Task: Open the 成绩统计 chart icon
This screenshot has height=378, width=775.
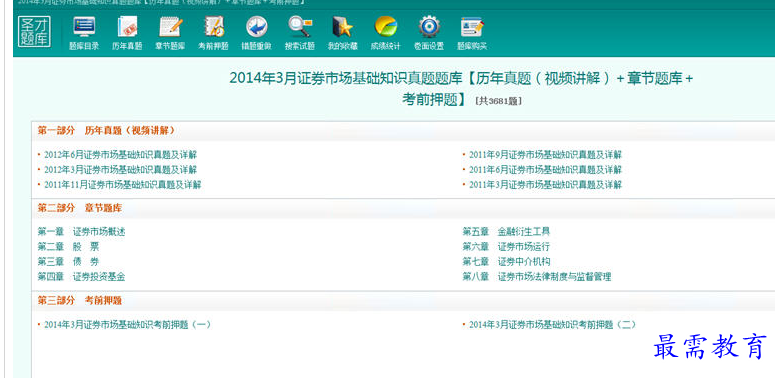Action: tap(386, 27)
